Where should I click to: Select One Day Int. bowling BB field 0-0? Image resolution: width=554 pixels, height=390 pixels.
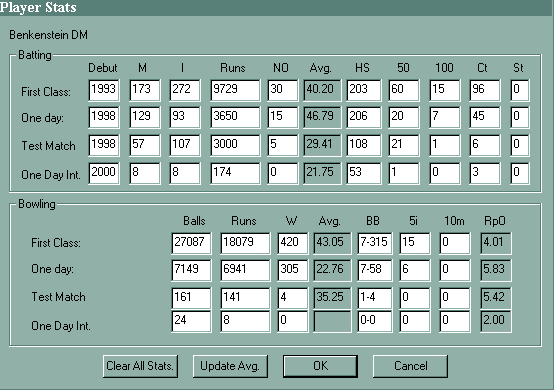[375, 321]
